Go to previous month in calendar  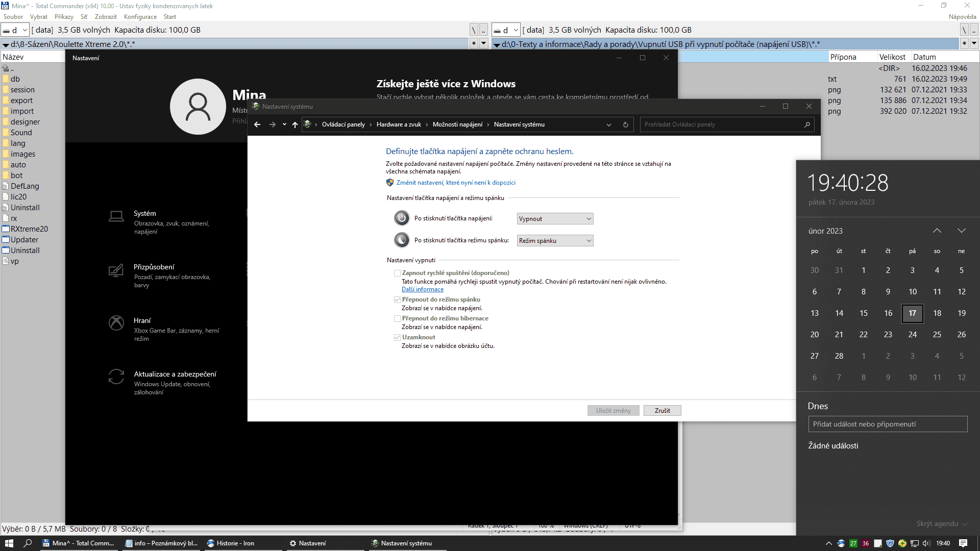click(x=937, y=231)
